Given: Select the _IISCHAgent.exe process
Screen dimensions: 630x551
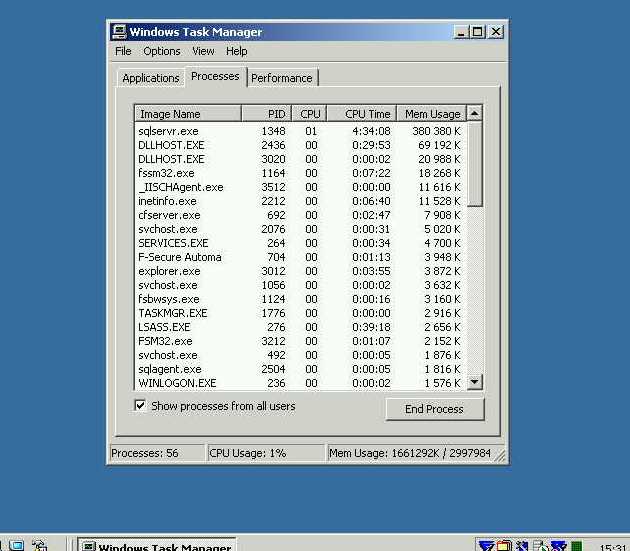Looking at the screenshot, I should click(300, 187).
